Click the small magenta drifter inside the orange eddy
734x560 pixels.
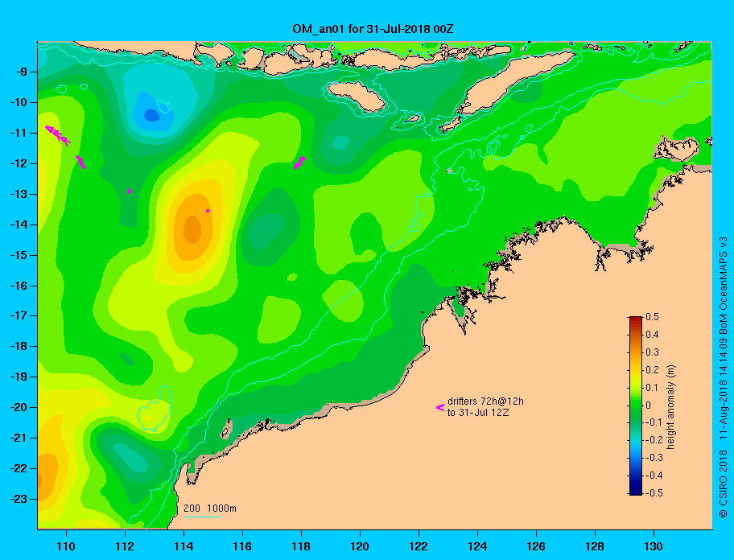pyautogui.click(x=208, y=211)
